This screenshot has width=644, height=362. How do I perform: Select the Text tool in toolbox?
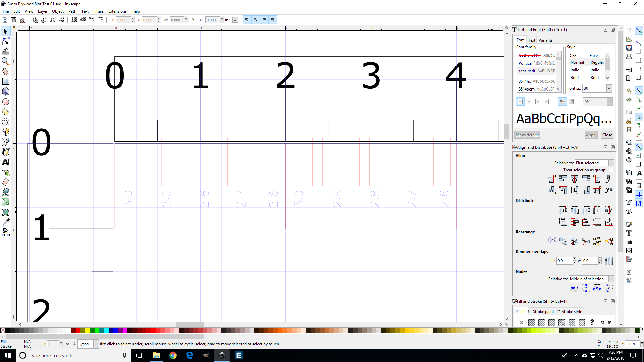(5, 162)
